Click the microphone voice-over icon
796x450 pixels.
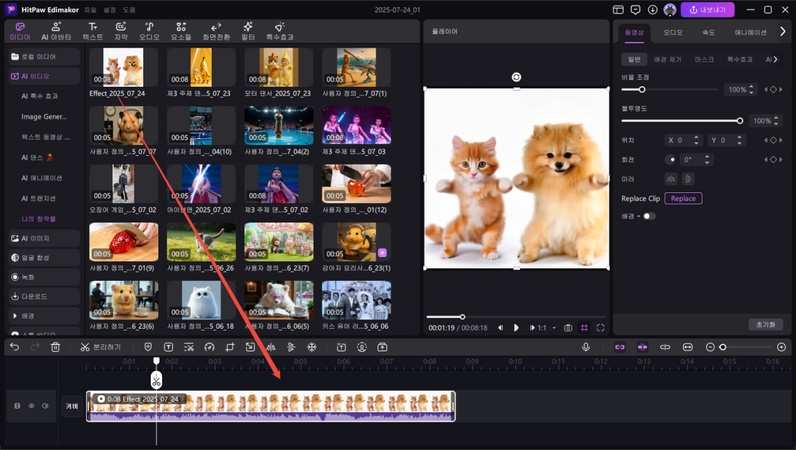(x=586, y=347)
